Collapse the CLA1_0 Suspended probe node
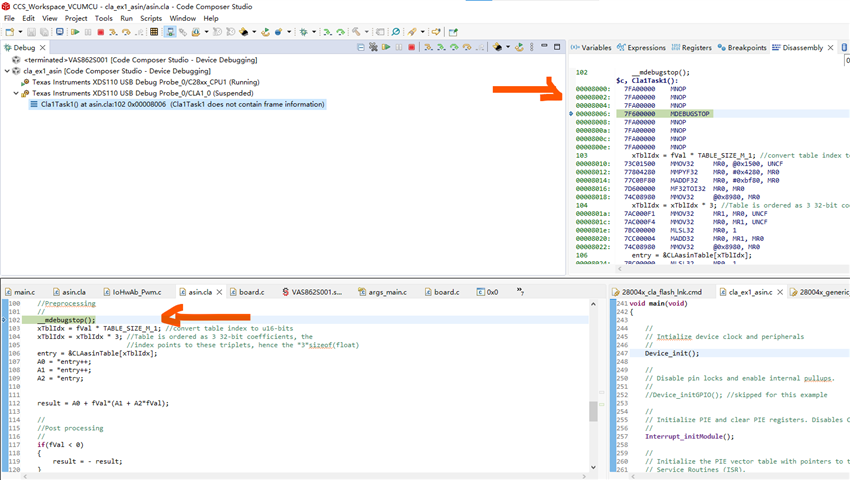Image resolution: width=850 pixels, height=480 pixels. [15, 93]
